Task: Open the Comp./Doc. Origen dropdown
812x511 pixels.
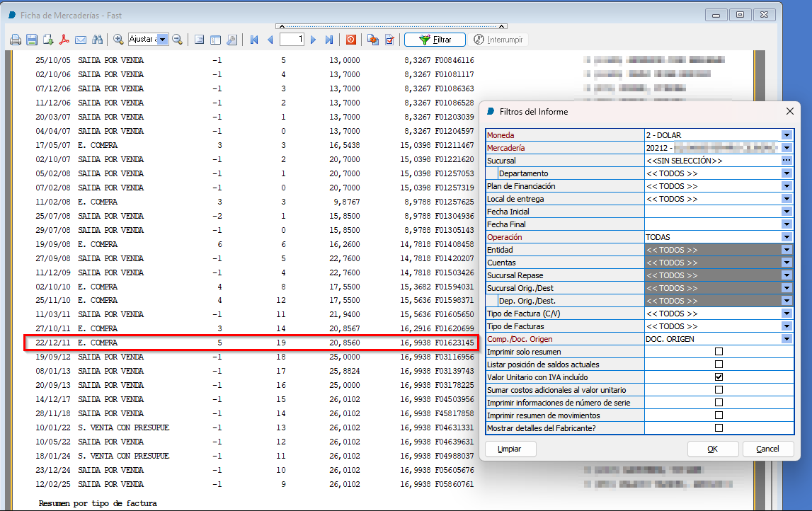Action: [x=787, y=339]
